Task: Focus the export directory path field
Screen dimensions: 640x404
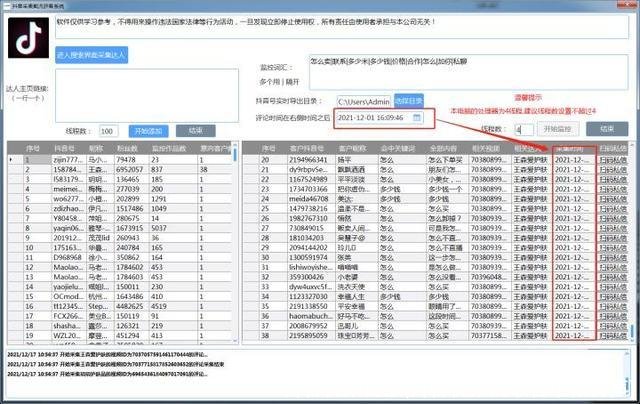Action: pos(360,101)
